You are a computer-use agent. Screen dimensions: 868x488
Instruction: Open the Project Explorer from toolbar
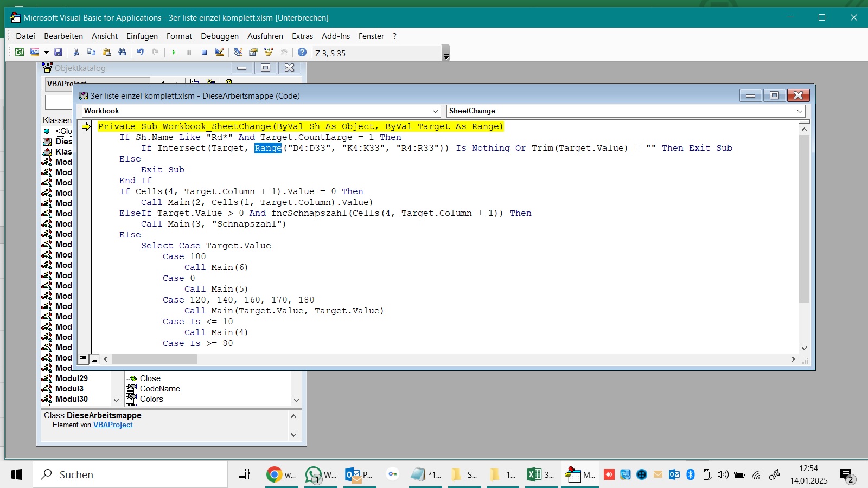click(238, 52)
